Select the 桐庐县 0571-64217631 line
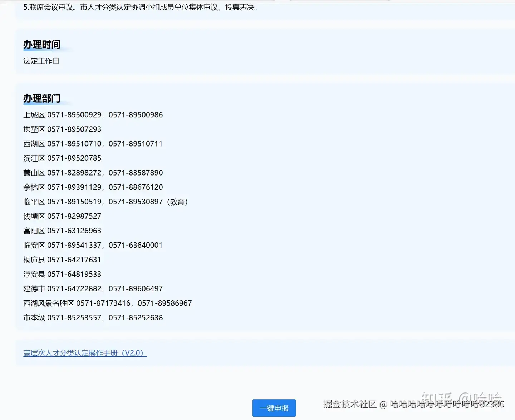The width and height of the screenshot is (515, 420). pos(62,260)
